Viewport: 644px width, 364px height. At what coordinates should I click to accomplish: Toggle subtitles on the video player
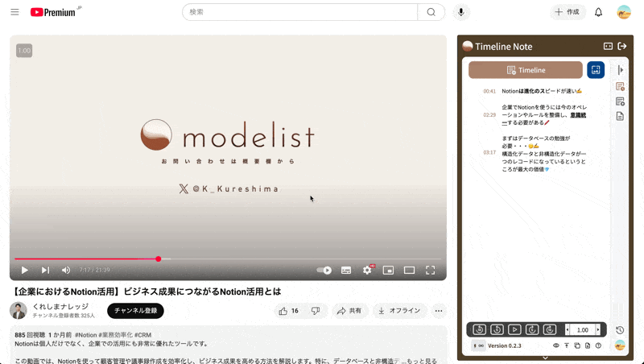(346, 270)
